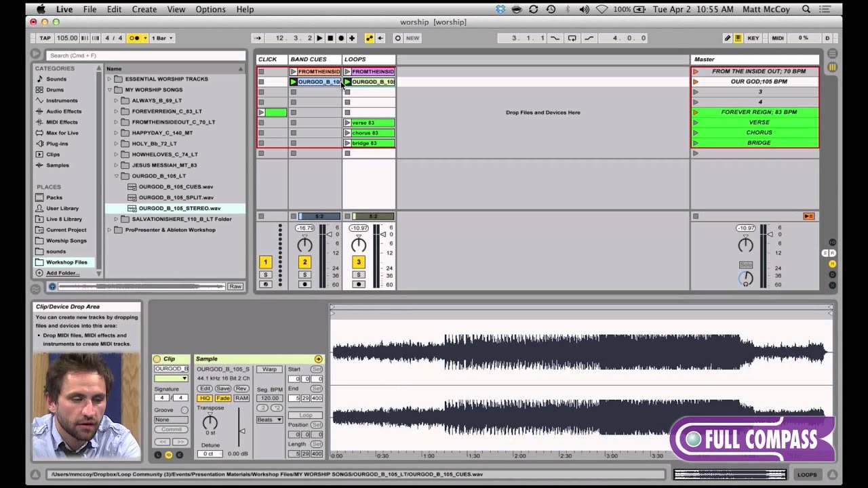
Task: Click the sample Edit button
Action: (205, 389)
